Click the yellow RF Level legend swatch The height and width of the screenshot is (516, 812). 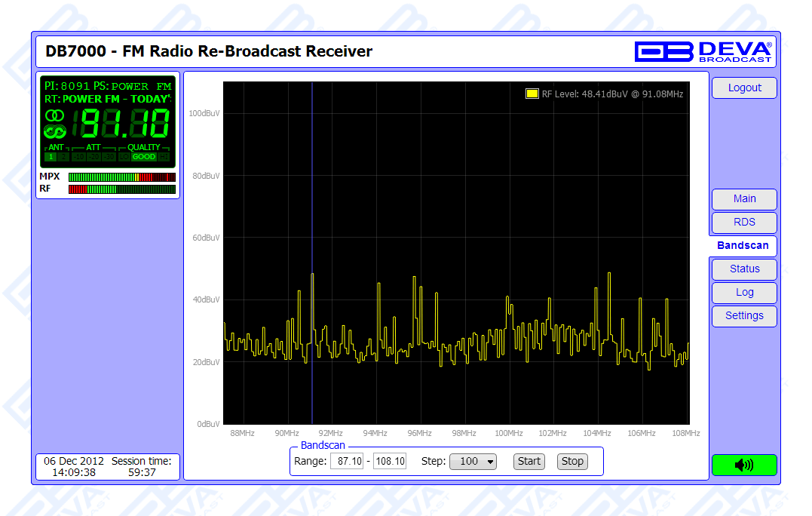tap(532, 94)
